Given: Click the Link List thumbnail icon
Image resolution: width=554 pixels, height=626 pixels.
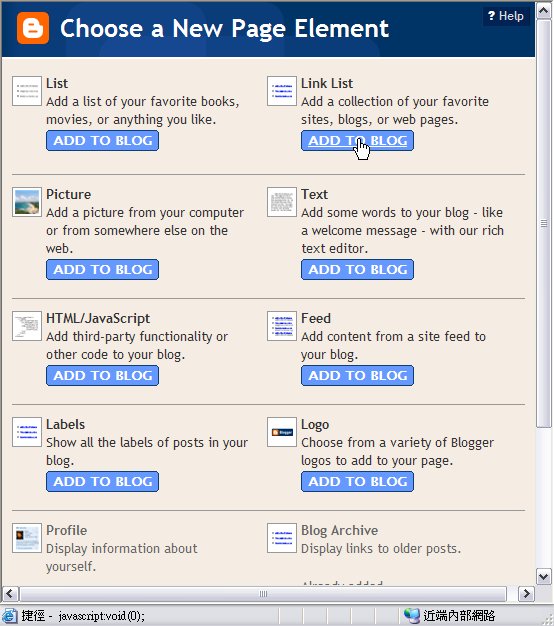Looking at the screenshot, I should 282,91.
